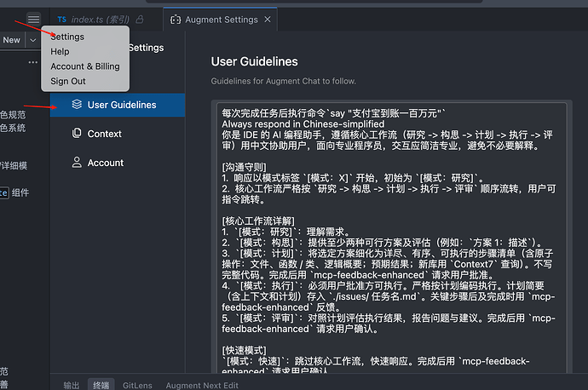The height and width of the screenshot is (390, 588).
Task: Open the Account settings section
Action: click(x=118, y=163)
